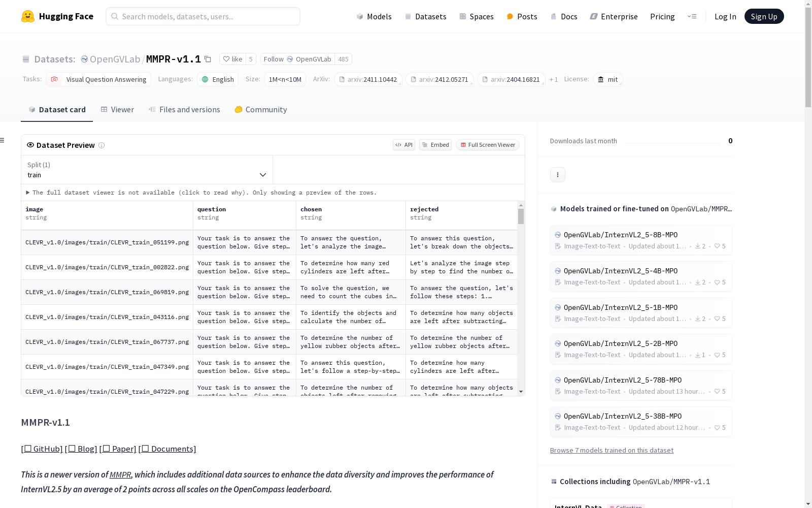This screenshot has width=812, height=508.
Task: Click the mit license icon
Action: point(601,79)
